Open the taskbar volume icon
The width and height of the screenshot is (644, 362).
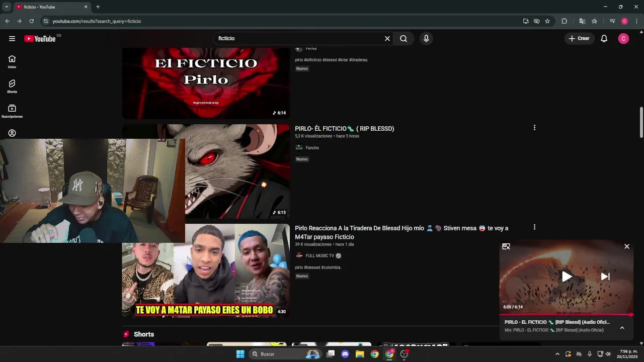point(608,354)
